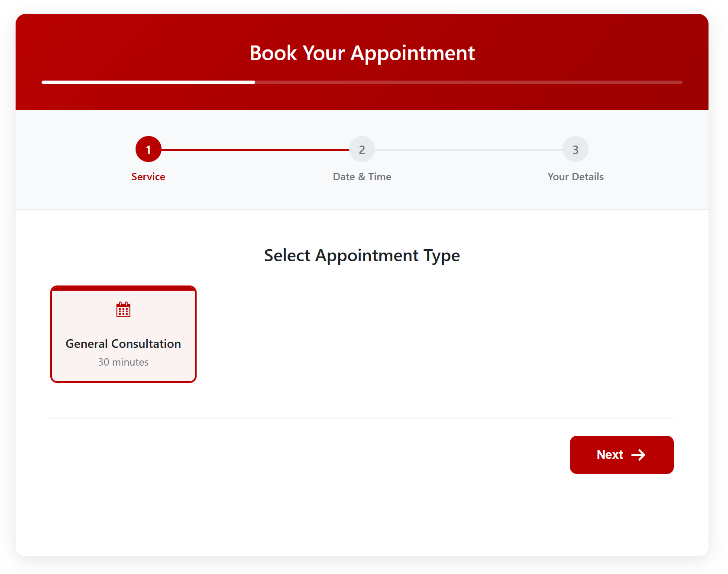728x574 pixels.
Task: Click the unfilled part of the header progress bar
Action: [x=468, y=82]
